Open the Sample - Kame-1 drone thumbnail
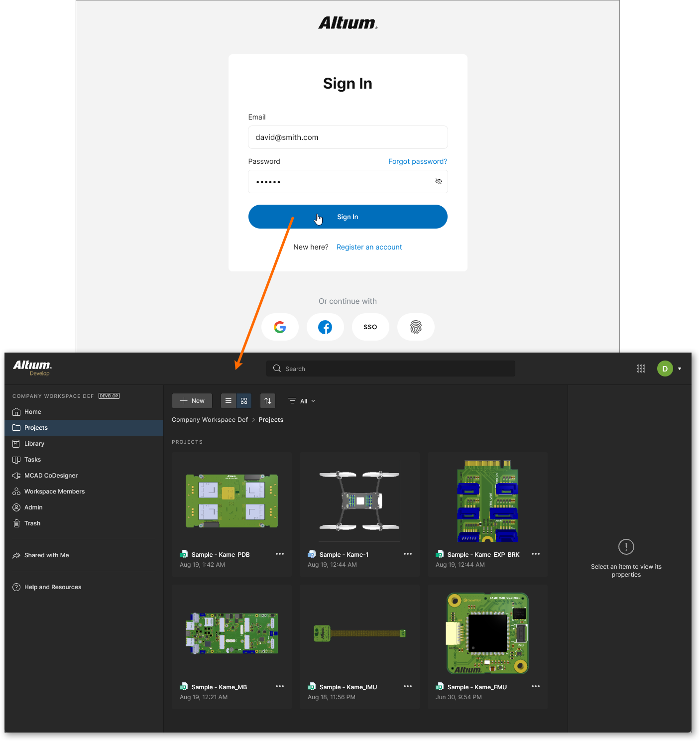The image size is (700, 741). (x=359, y=500)
